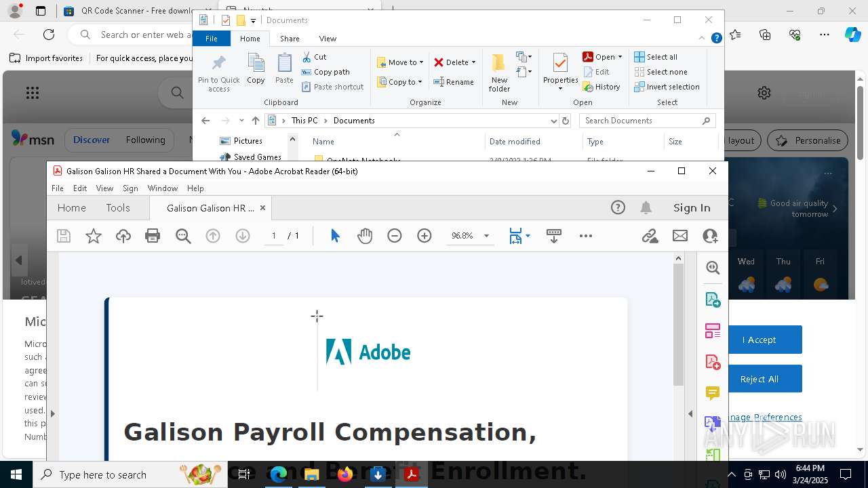
Task: Click the star bookmark icon in Acrobat
Action: [x=94, y=236]
